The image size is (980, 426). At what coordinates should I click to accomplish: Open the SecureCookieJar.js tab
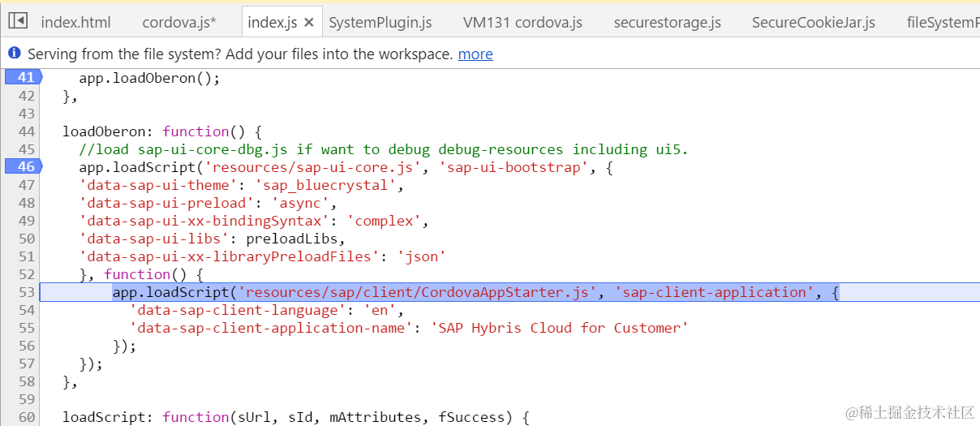[814, 23]
